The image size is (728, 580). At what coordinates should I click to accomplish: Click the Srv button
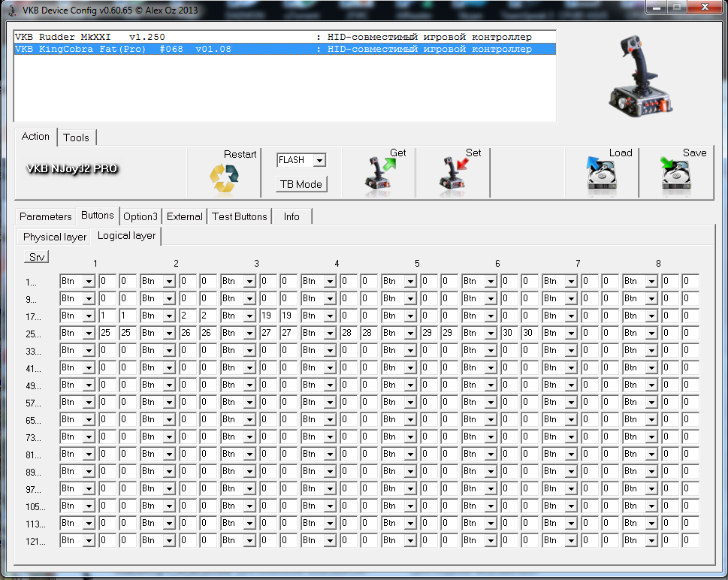[37, 257]
